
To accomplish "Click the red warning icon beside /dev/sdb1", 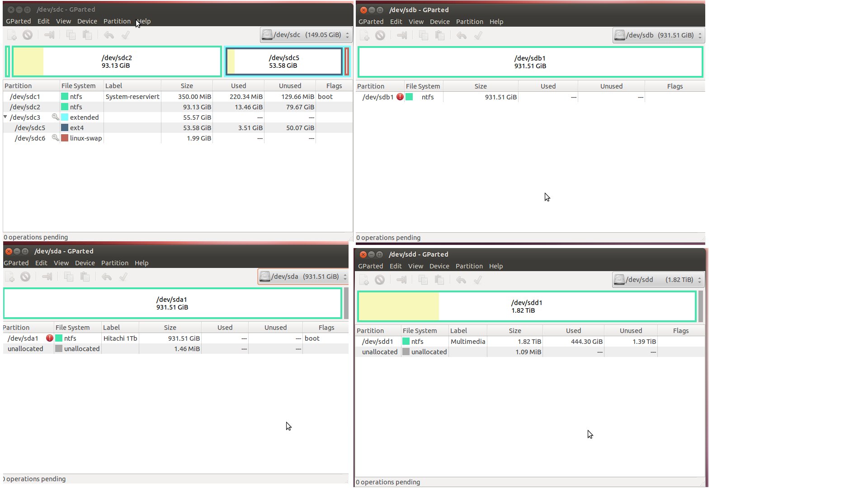I will click(x=400, y=97).
